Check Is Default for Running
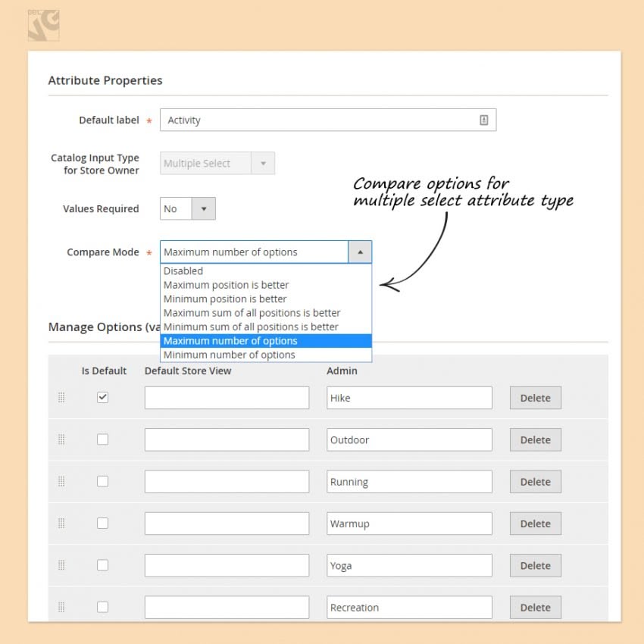 tap(103, 481)
